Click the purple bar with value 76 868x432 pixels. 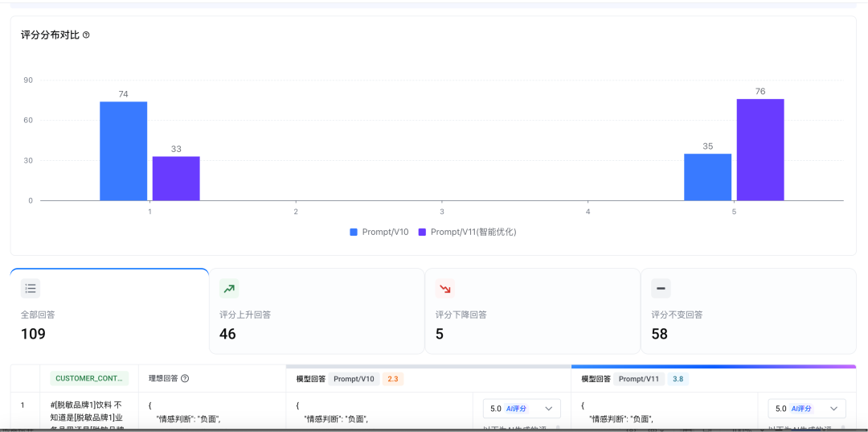tap(759, 150)
